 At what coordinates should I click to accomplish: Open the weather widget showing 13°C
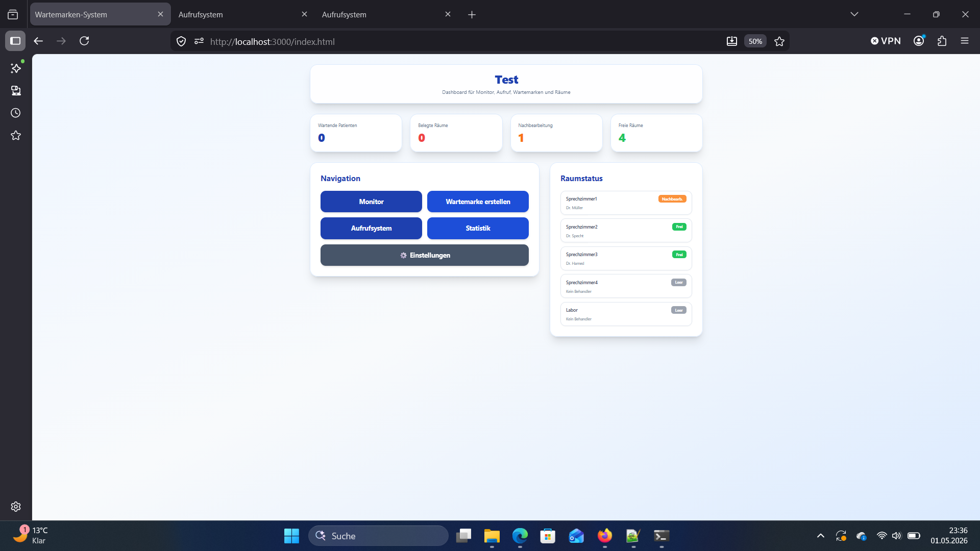click(x=32, y=536)
